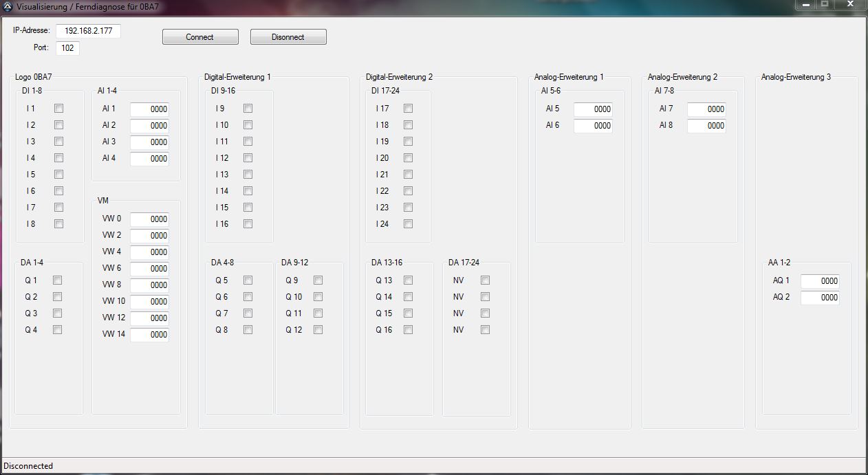The image size is (868, 475).
Task: Toggle the I 20 input checkbox
Action: click(408, 158)
